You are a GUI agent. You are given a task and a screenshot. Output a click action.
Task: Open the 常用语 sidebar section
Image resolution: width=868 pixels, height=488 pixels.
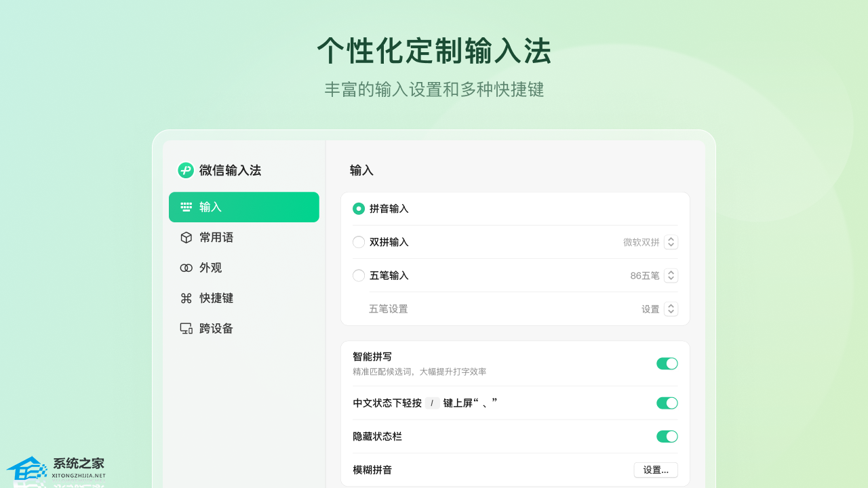[x=244, y=237]
